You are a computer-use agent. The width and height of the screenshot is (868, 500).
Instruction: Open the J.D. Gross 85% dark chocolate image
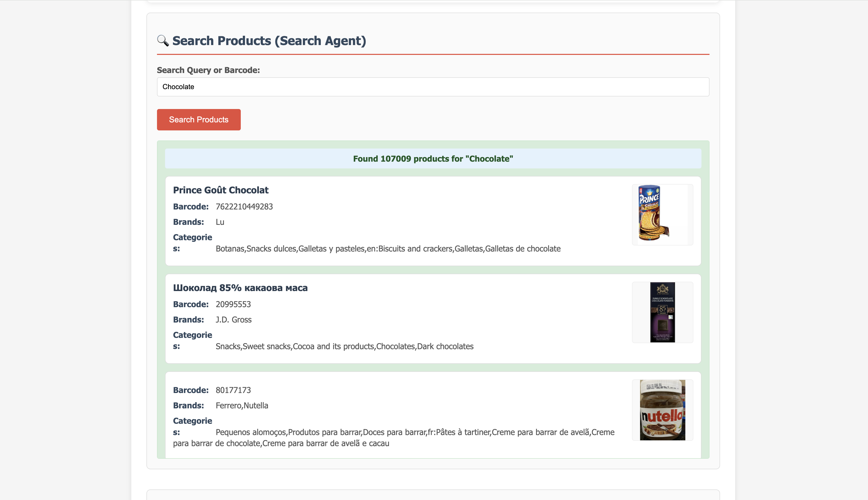point(662,312)
